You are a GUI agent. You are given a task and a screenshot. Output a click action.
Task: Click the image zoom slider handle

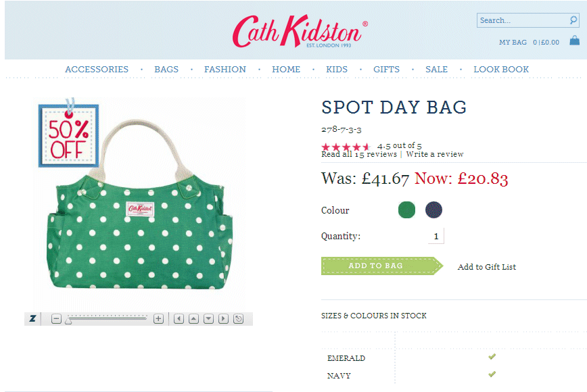[68, 320]
